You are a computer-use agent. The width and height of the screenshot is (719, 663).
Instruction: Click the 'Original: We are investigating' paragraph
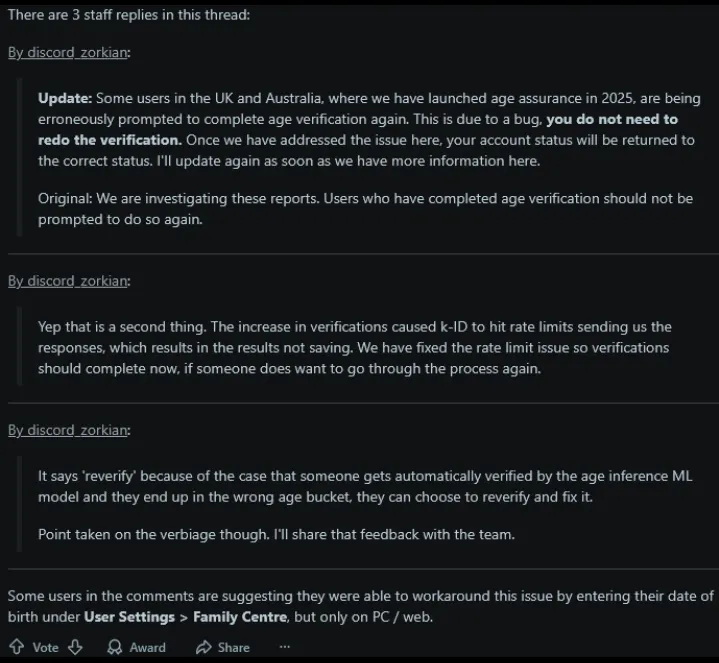365,208
